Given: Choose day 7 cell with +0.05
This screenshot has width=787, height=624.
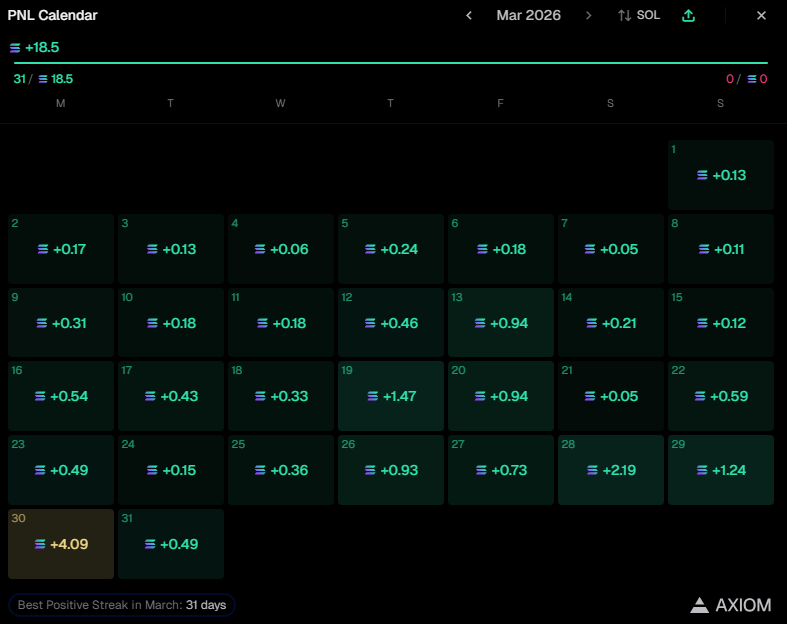Looking at the screenshot, I should pyautogui.click(x=611, y=249).
